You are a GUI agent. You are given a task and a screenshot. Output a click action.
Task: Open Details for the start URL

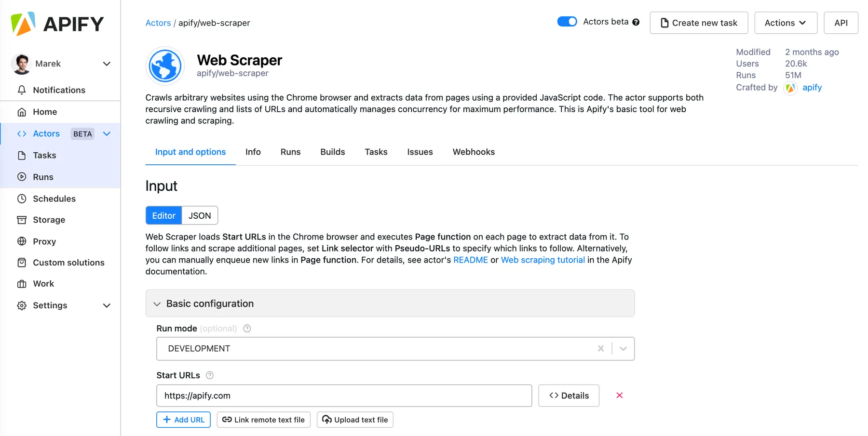pos(569,396)
